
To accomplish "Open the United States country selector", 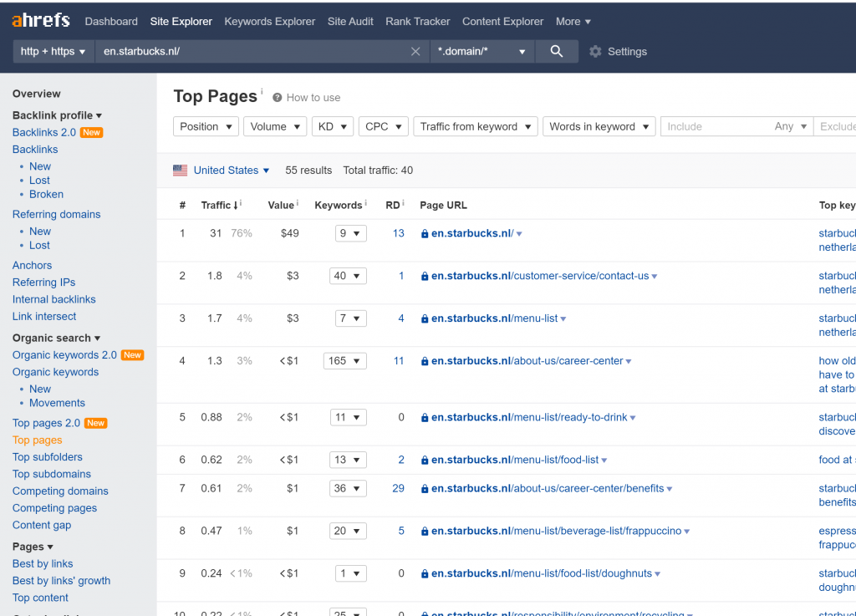I will coord(232,171).
